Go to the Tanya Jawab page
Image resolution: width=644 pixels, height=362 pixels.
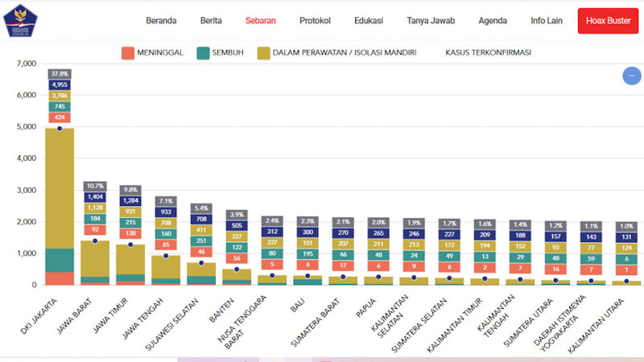(x=430, y=21)
